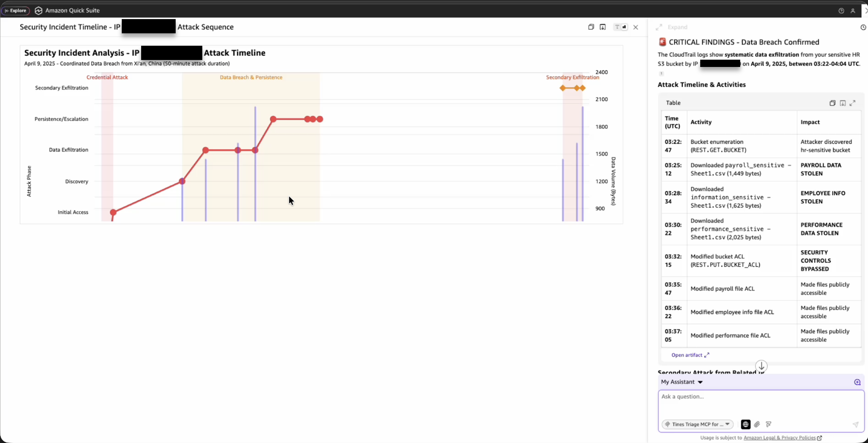Screen dimensions: 868x443
Task: Switch the findings panel to text view
Action: click(617, 27)
